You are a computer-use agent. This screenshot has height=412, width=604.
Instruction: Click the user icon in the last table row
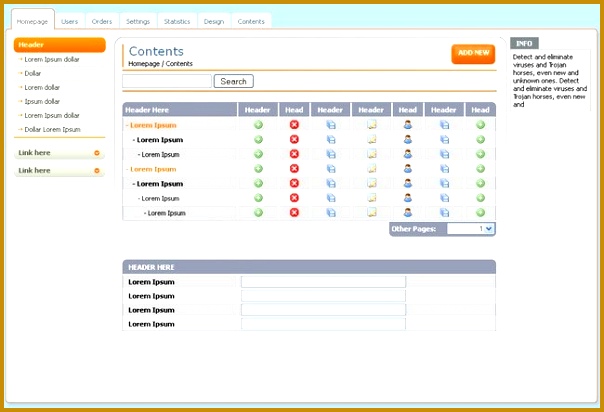click(x=407, y=212)
